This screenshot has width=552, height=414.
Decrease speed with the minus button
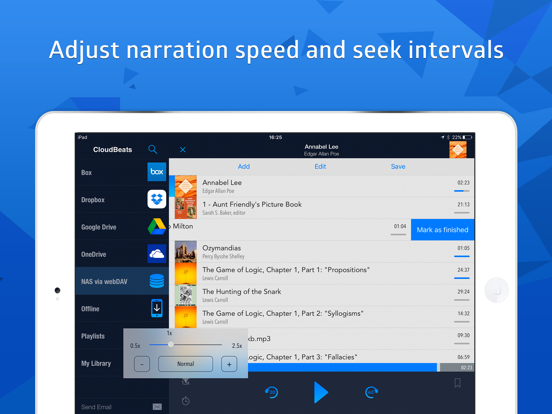142,364
